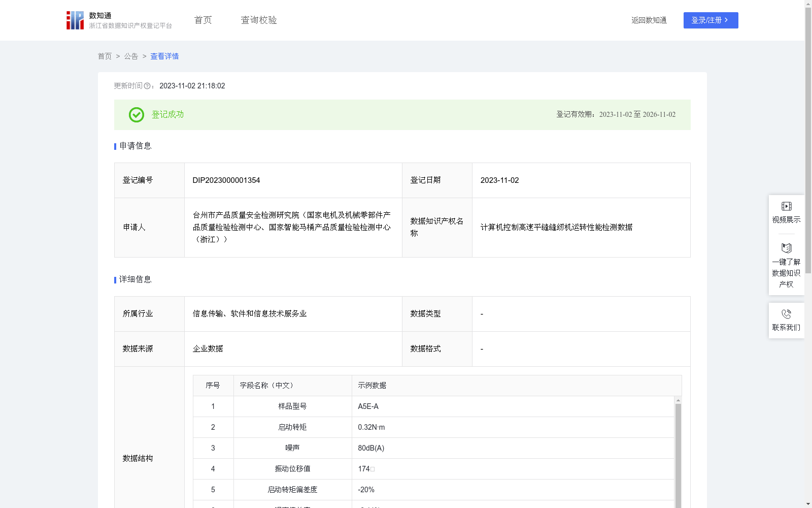This screenshot has height=508, width=812.
Task: Click the 企业数据 source value
Action: [x=208, y=349]
